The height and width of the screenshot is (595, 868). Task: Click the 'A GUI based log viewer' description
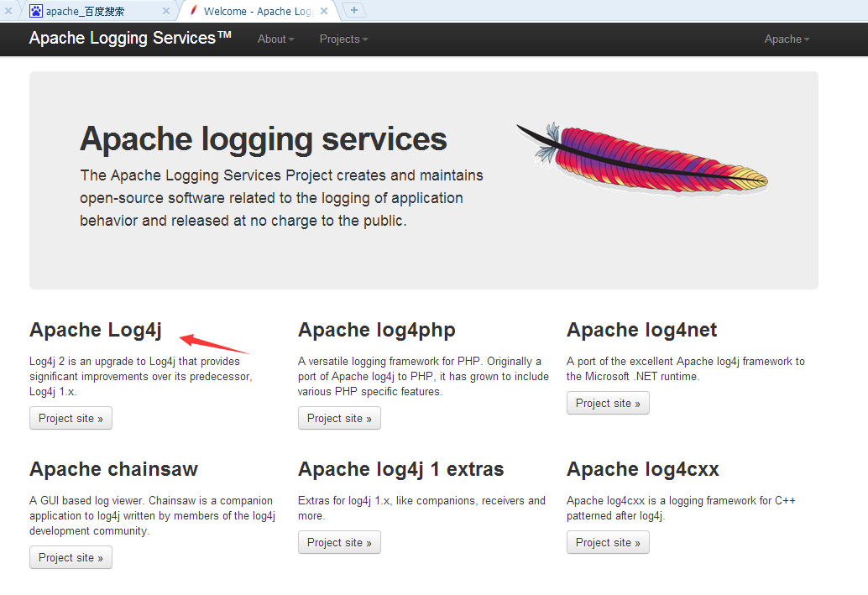pyautogui.click(x=152, y=516)
